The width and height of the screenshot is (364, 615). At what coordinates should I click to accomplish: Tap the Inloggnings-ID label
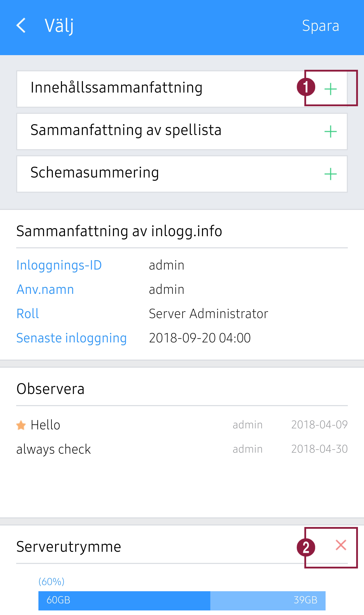(59, 265)
